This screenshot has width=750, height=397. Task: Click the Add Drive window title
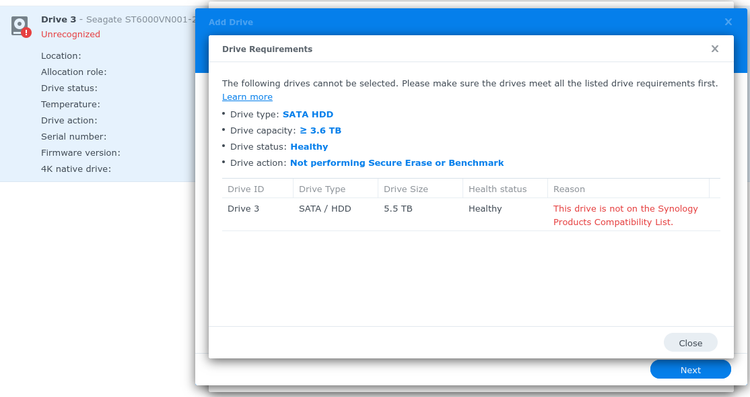(x=231, y=22)
